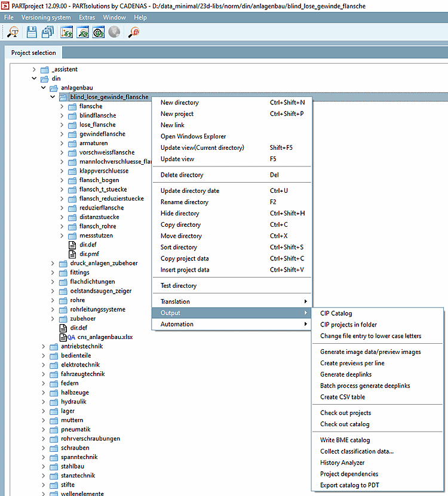Viewport: 448px width, 496px height.
Task: Open the Help menu
Action: 140,17
